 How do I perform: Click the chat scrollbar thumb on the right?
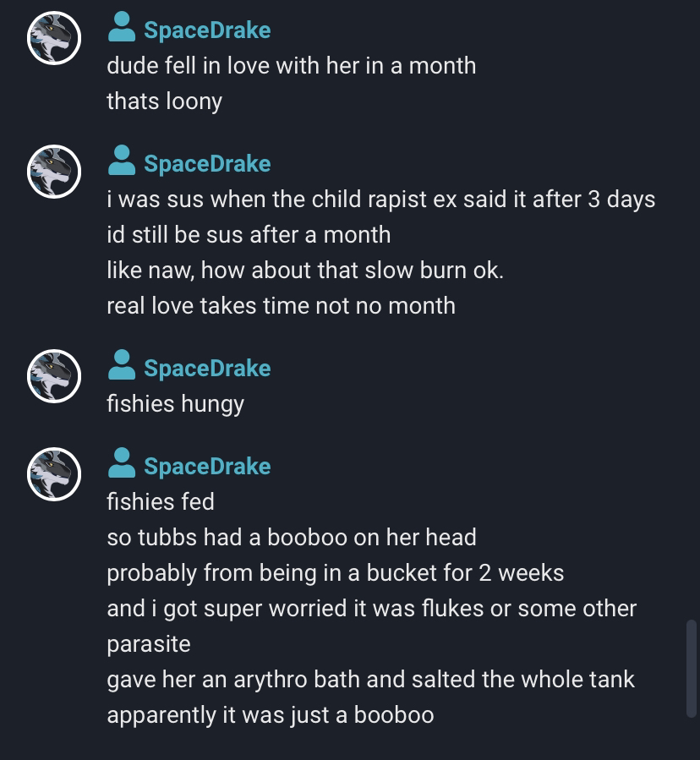(692, 668)
